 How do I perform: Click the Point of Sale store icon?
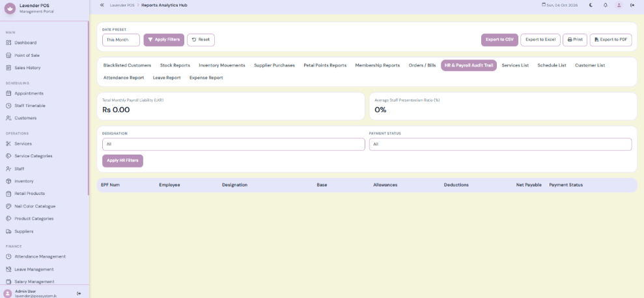(x=8, y=55)
